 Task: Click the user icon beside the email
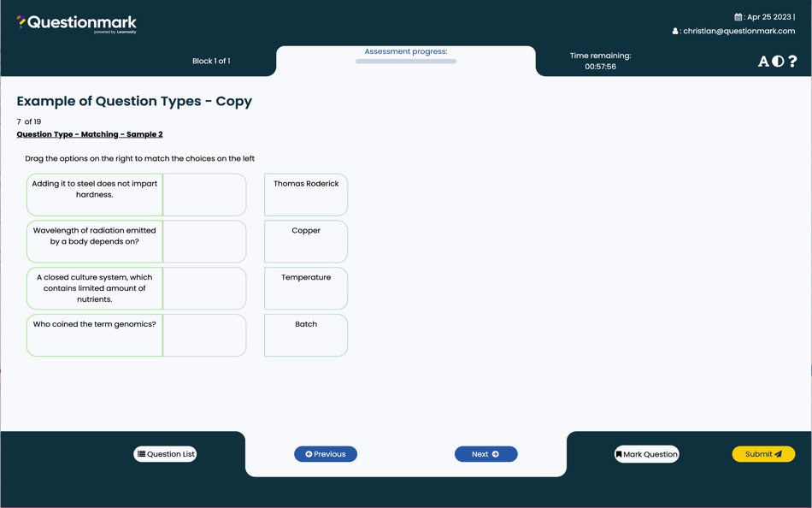675,31
